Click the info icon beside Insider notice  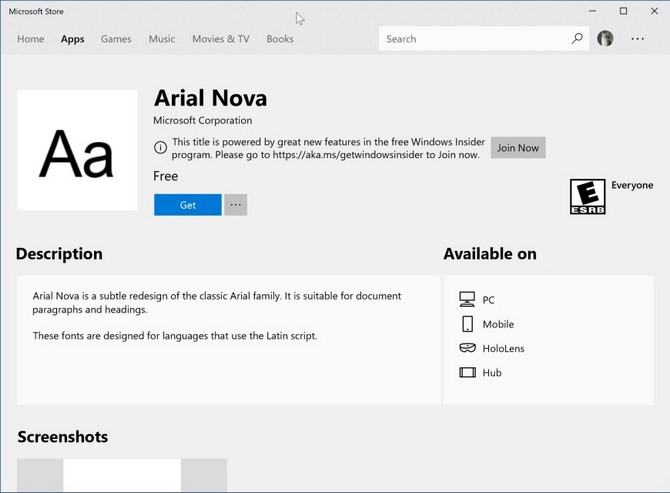(x=160, y=148)
